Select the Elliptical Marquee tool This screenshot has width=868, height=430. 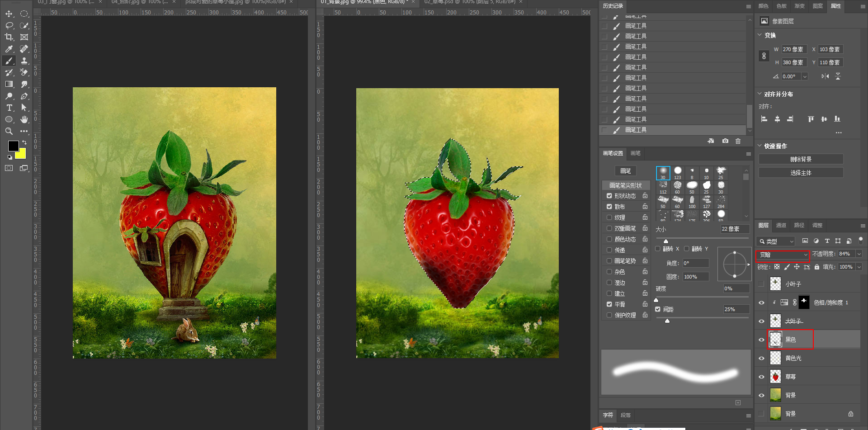coord(24,14)
